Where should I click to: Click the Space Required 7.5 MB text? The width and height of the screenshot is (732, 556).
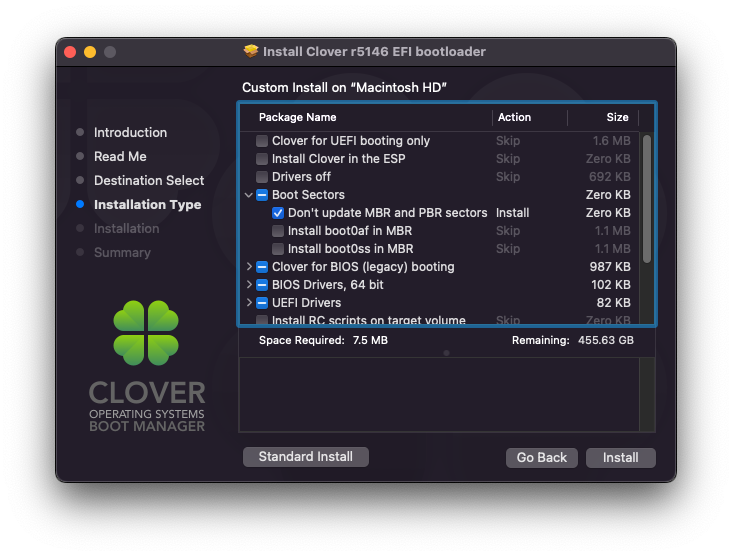click(x=323, y=340)
